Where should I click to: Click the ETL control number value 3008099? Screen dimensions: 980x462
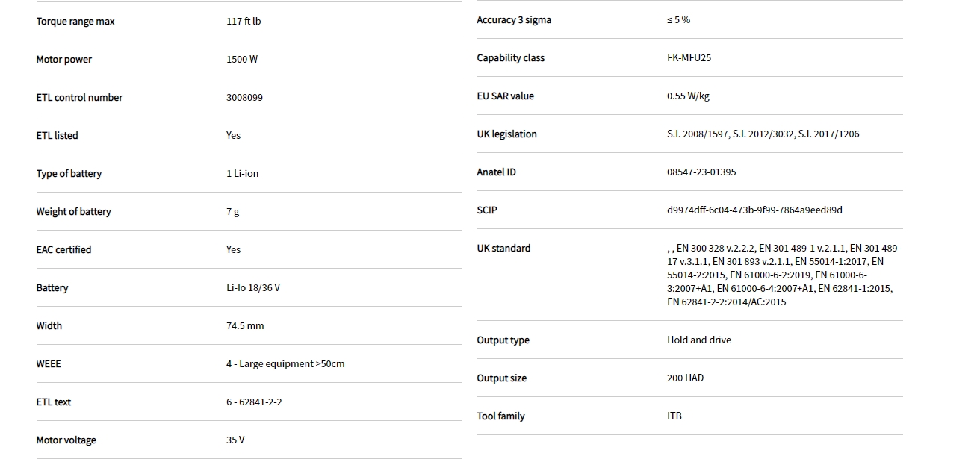coord(244,98)
